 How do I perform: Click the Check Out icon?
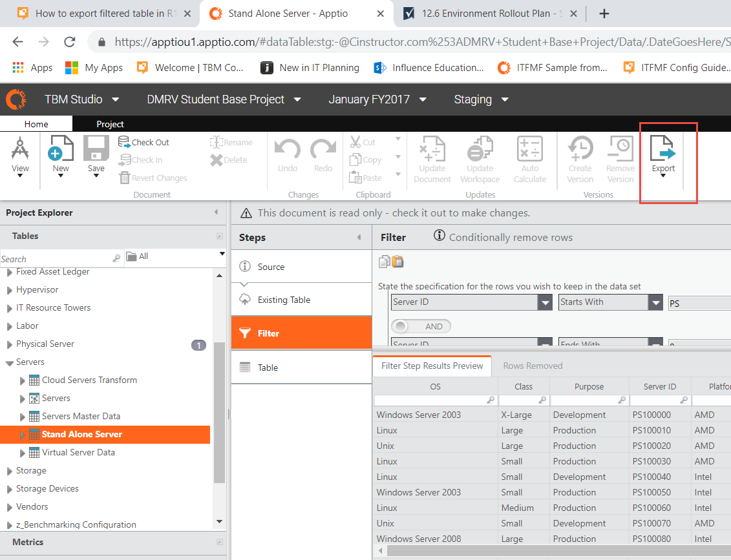[125, 143]
